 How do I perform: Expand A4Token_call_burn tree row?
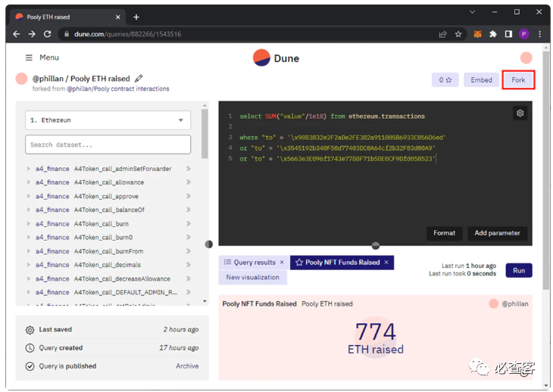tap(29, 224)
